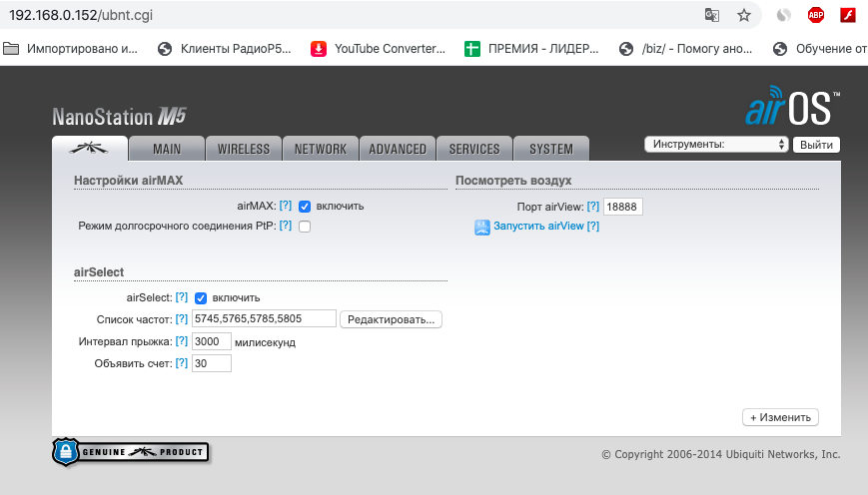
Task: Click the airOS logo
Action: [792, 106]
